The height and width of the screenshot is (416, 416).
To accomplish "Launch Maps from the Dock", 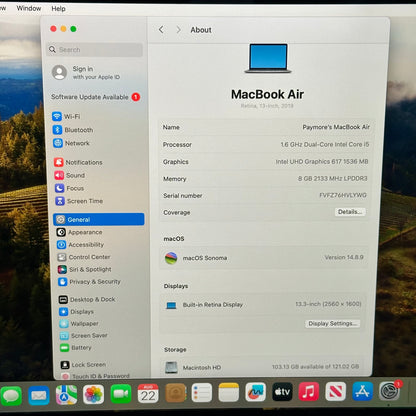I will (x=66, y=395).
